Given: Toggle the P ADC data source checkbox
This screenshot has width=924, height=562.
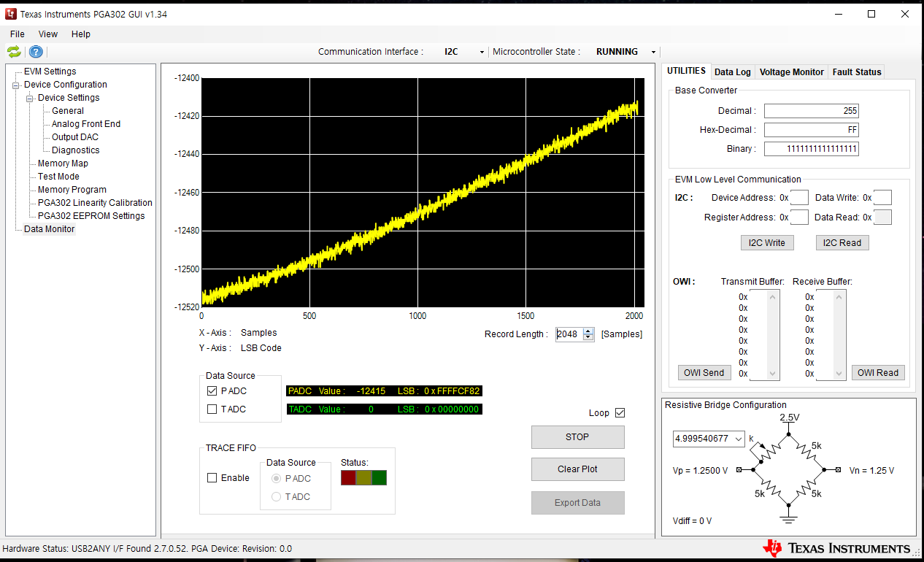Looking at the screenshot, I should pyautogui.click(x=212, y=391).
